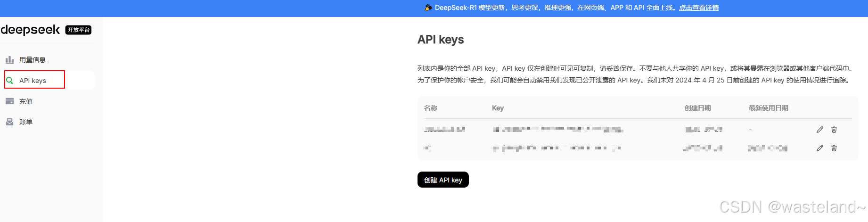Click the 开放平台 badge next to logo
Viewport: 868px width, 222px height.
(x=78, y=30)
